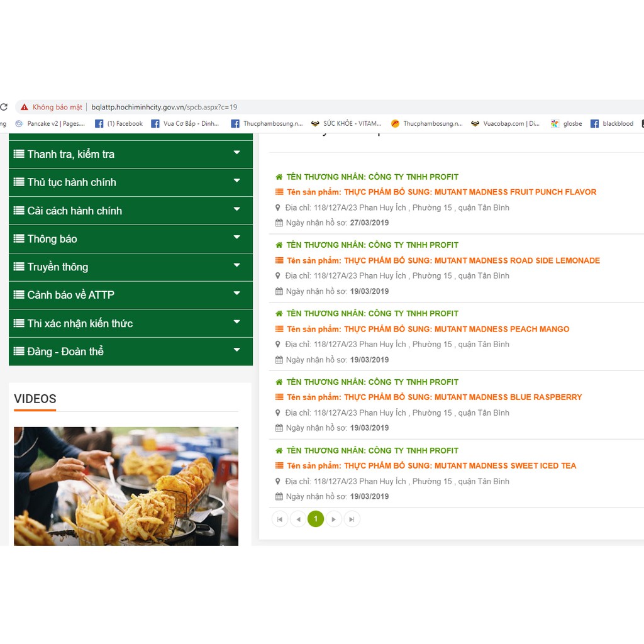Viewport: 644px width, 644px height.
Task: Expand the Thủ tục hành chính arrow
Action: 237,181
